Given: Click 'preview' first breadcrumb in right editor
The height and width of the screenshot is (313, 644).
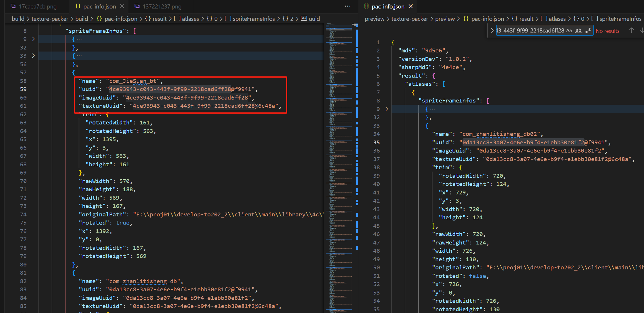Looking at the screenshot, I should [x=374, y=19].
